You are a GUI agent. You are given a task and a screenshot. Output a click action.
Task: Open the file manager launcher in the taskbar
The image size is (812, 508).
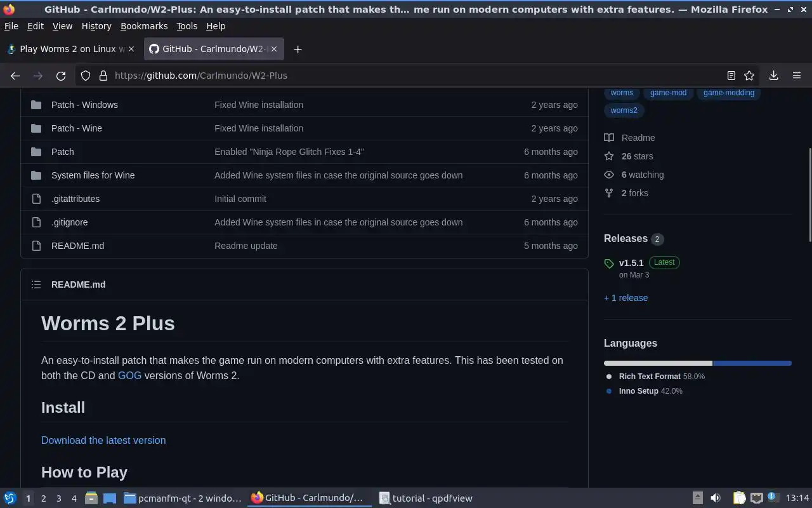coord(91,498)
